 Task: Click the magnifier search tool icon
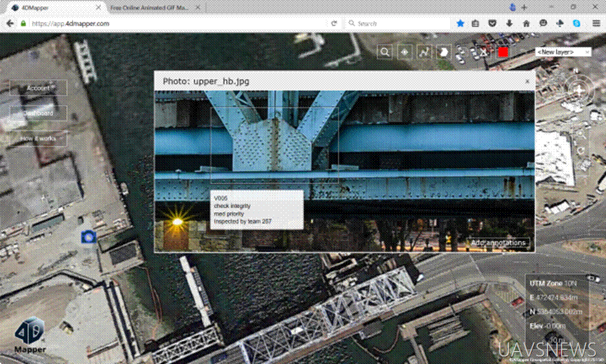(386, 52)
